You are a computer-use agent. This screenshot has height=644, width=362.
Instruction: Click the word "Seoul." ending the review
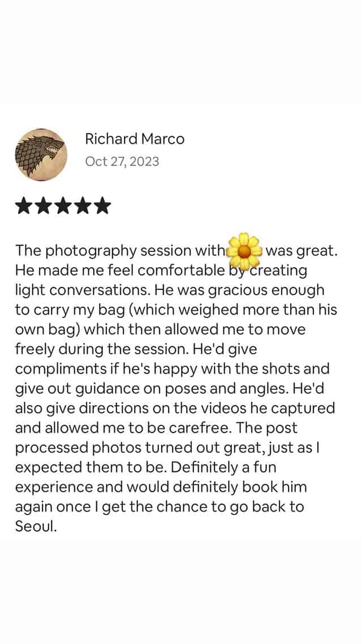(x=36, y=526)
